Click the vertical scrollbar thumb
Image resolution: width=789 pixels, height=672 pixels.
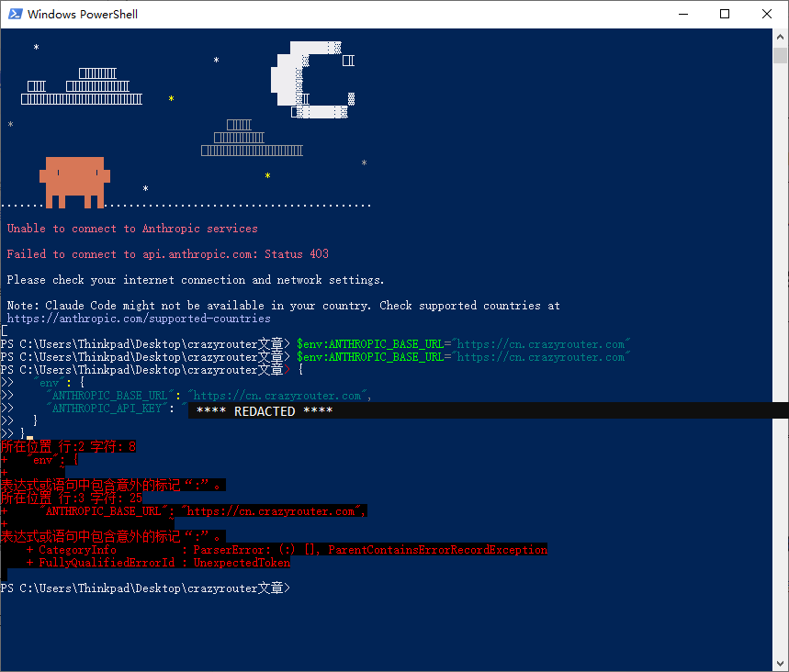pyautogui.click(x=780, y=55)
